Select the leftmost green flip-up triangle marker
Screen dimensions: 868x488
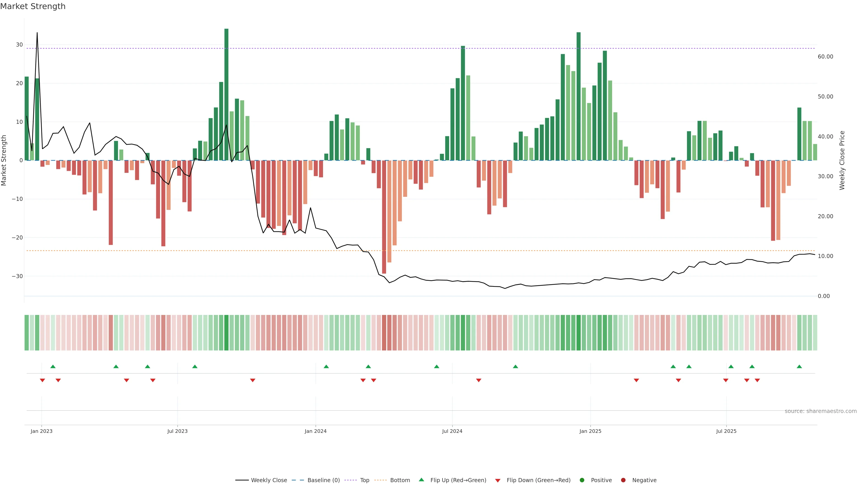pyautogui.click(x=53, y=366)
